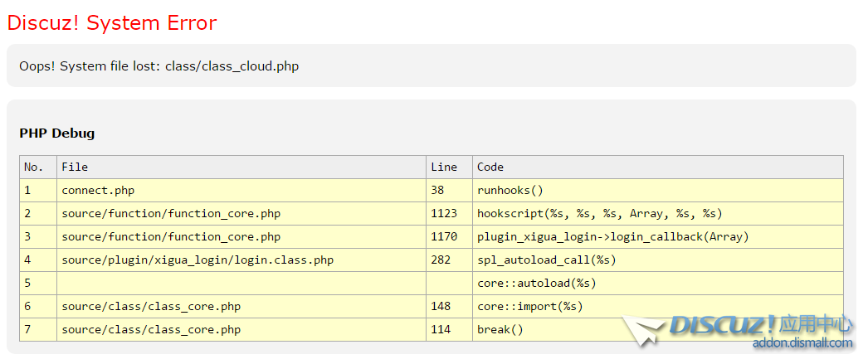Image resolution: width=868 pixels, height=364 pixels.
Task: Click row number '1' cell
Action: point(38,191)
